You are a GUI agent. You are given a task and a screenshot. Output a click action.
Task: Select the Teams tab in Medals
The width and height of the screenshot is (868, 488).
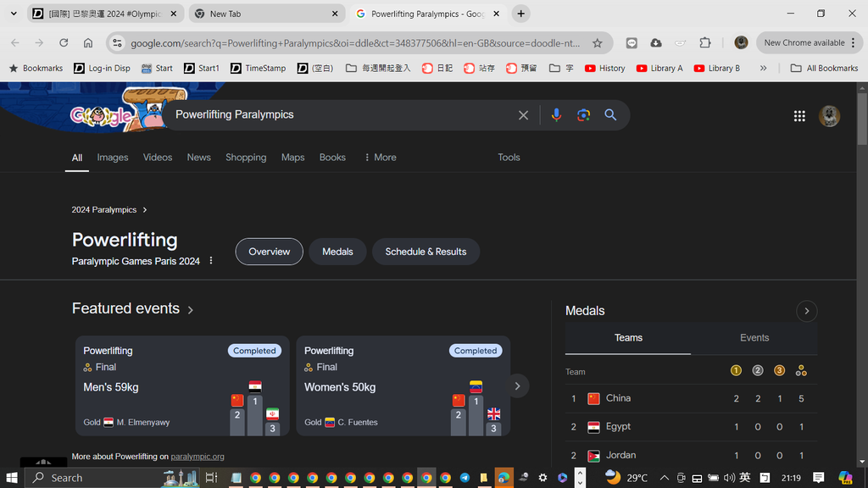(x=628, y=337)
